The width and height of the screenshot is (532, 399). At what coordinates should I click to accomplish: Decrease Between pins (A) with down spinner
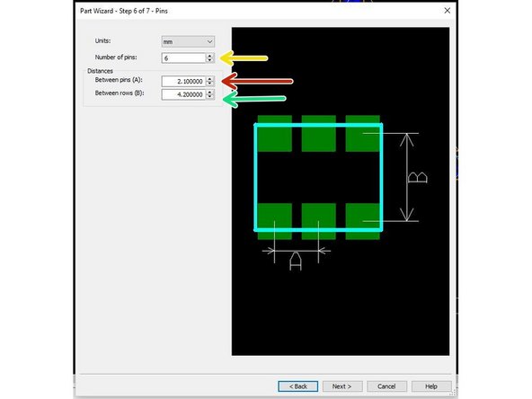coord(210,84)
